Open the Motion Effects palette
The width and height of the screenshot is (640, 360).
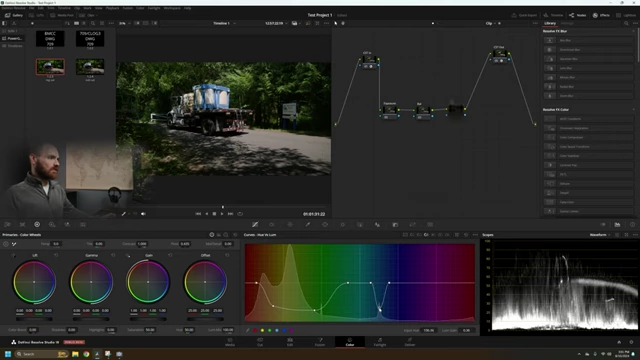(x=83, y=224)
